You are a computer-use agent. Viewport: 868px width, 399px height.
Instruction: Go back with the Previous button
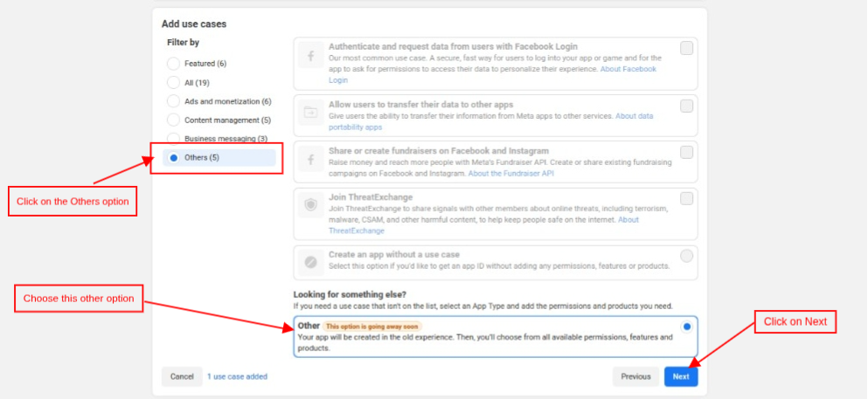[635, 376]
